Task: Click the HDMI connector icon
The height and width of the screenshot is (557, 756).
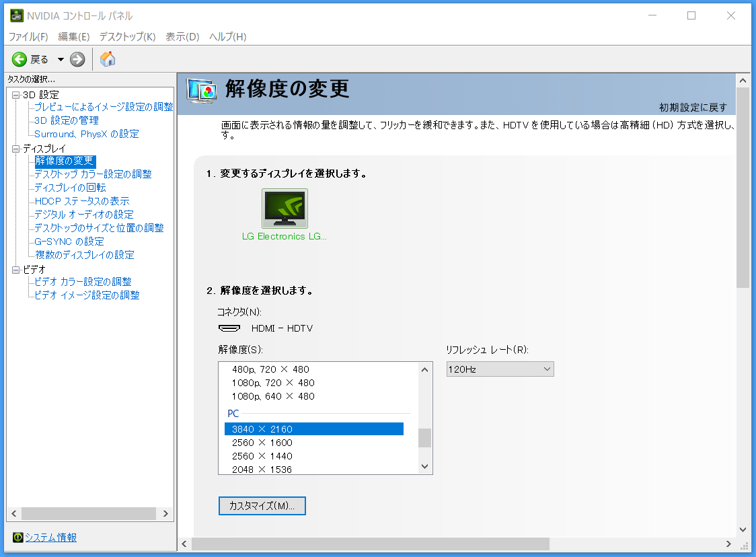Action: point(229,328)
